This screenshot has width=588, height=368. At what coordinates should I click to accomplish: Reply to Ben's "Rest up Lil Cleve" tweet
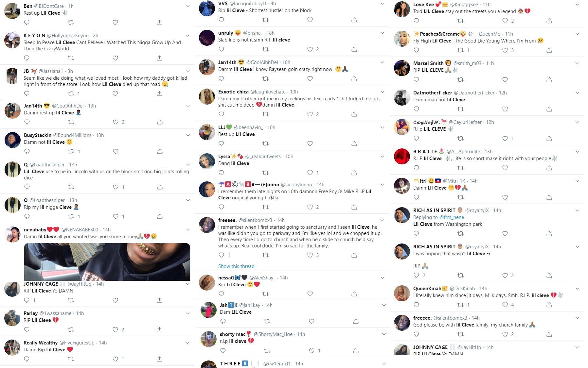tap(27, 23)
